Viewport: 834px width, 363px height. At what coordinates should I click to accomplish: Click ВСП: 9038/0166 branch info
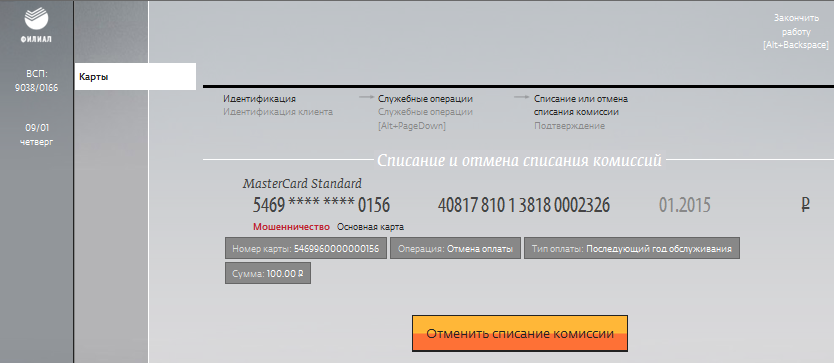pyautogui.click(x=37, y=80)
